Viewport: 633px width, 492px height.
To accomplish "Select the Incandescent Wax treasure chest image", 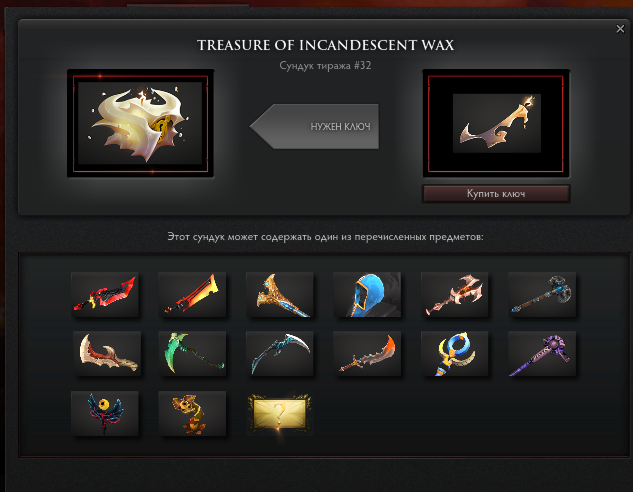I will [140, 123].
